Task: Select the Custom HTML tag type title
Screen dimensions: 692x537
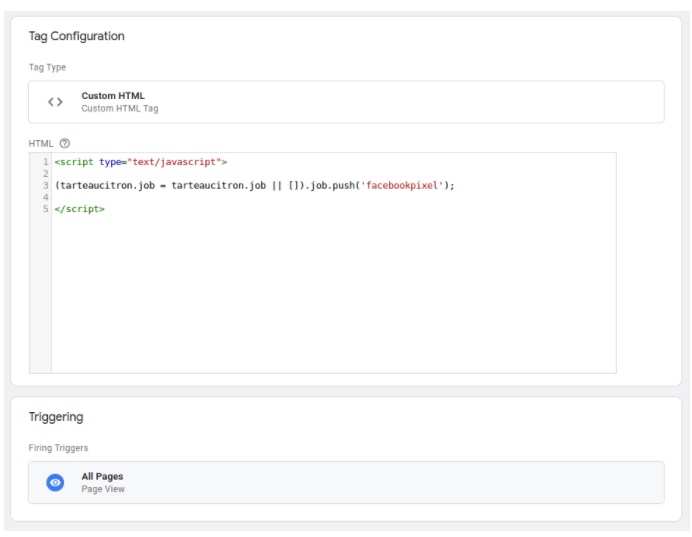Action: [x=112, y=96]
